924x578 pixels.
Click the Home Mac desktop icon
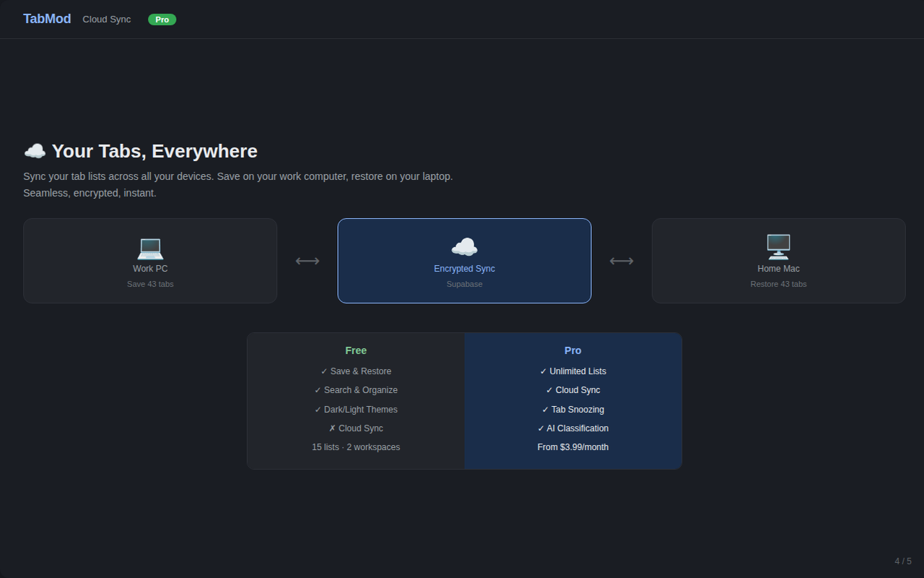pos(778,247)
